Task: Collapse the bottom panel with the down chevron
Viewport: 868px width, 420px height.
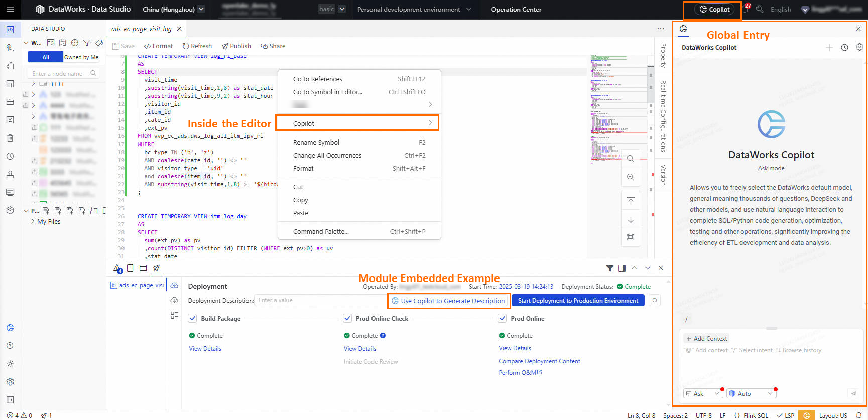Action: [648, 268]
